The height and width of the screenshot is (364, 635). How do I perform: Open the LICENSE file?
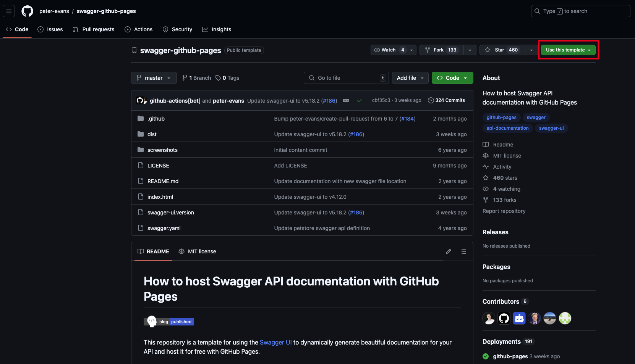point(158,166)
